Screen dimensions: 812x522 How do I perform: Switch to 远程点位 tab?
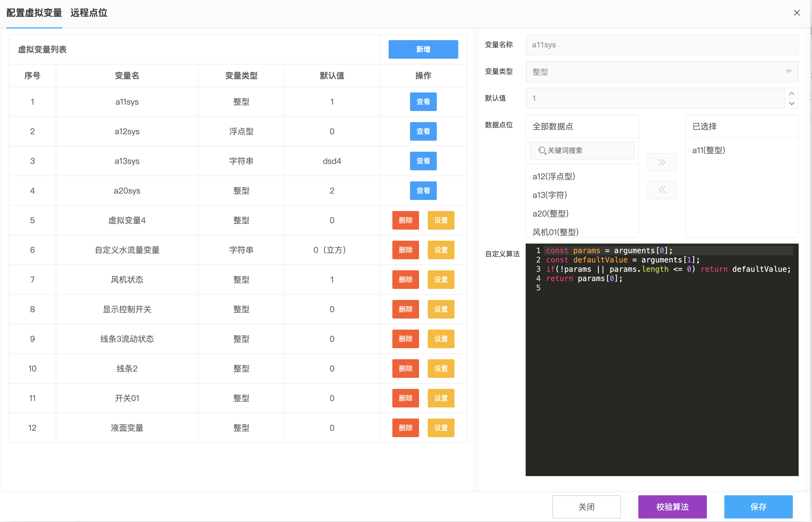[89, 13]
